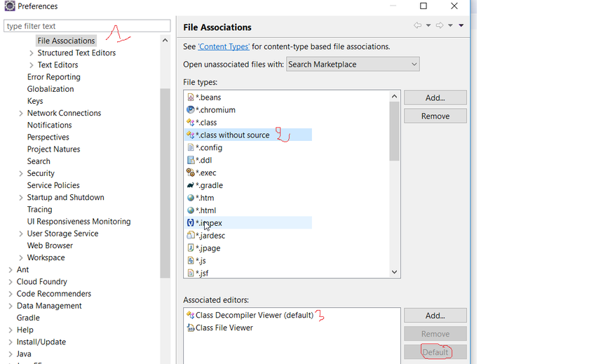
Task: Click Remove button beside File types list
Action: [x=435, y=116]
